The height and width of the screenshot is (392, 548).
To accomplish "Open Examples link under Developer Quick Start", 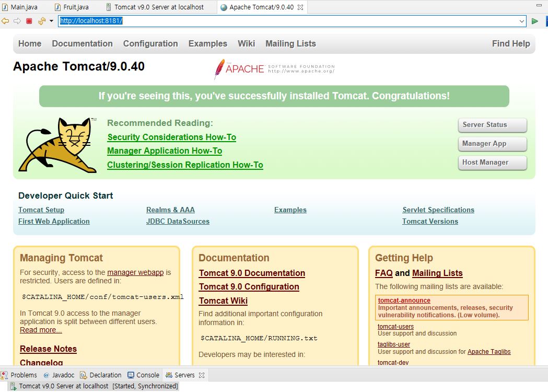I will point(290,210).
